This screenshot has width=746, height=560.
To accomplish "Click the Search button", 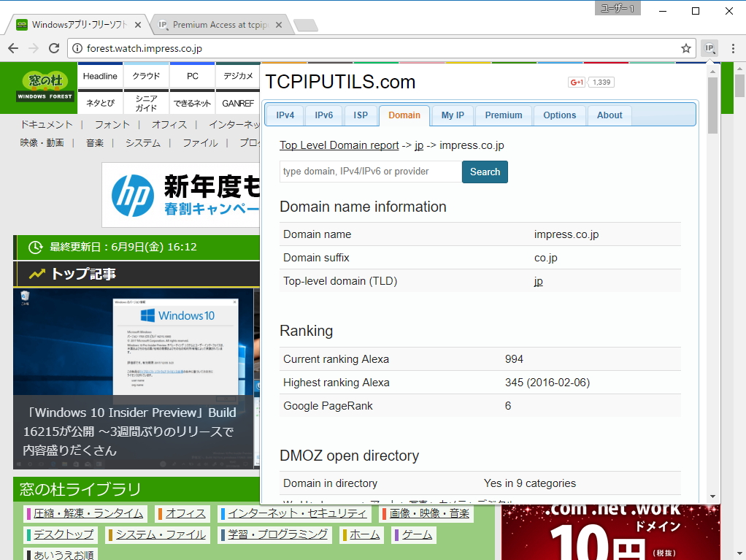I will pos(485,172).
